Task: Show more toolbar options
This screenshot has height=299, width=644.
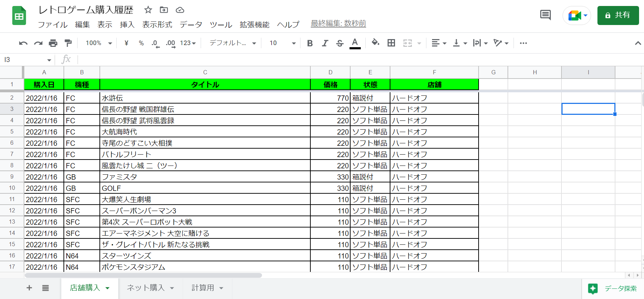Action: click(523, 43)
